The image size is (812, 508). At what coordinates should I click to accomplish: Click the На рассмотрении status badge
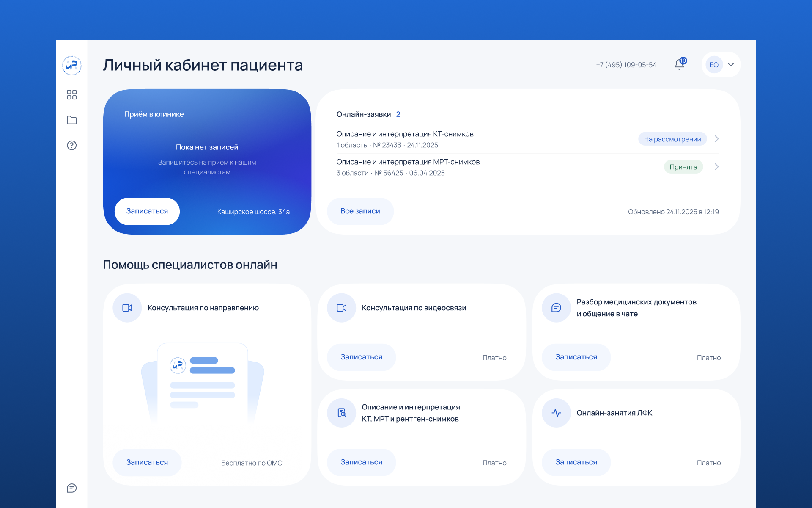672,139
